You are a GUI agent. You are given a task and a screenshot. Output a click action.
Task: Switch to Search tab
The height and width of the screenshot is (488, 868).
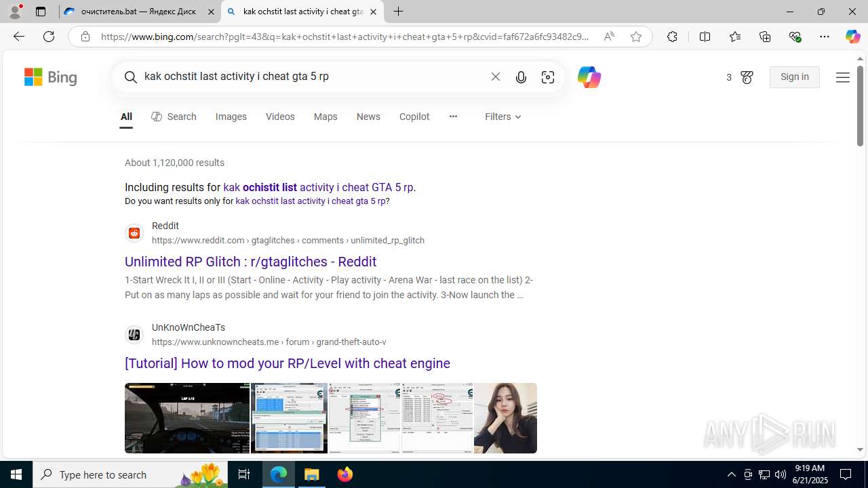coord(174,117)
